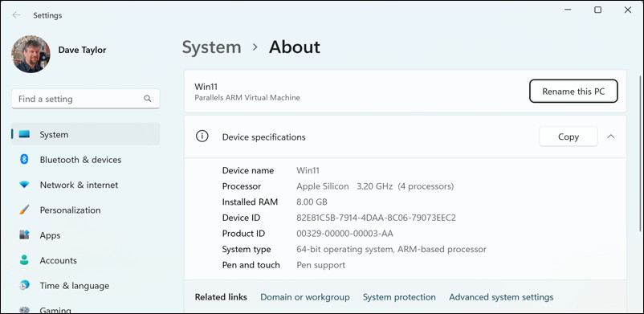The image size is (644, 314).
Task: Open the Domain or workgroup link
Action: coord(305,297)
